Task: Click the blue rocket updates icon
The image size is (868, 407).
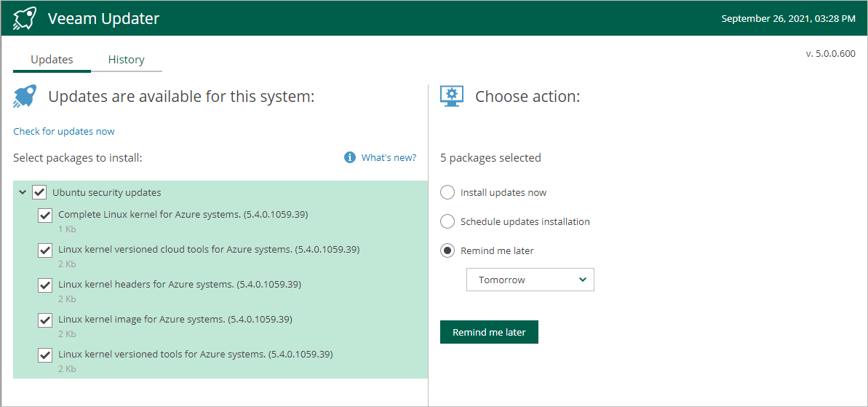Action: click(x=25, y=96)
